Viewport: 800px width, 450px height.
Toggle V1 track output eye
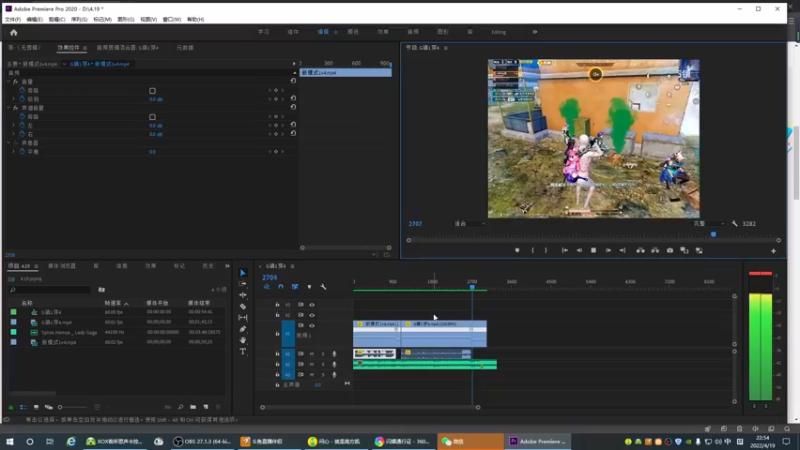click(312, 326)
